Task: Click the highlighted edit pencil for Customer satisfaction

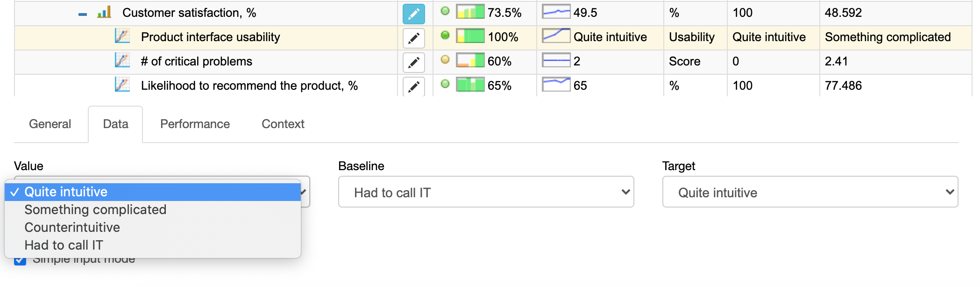Action: point(413,14)
